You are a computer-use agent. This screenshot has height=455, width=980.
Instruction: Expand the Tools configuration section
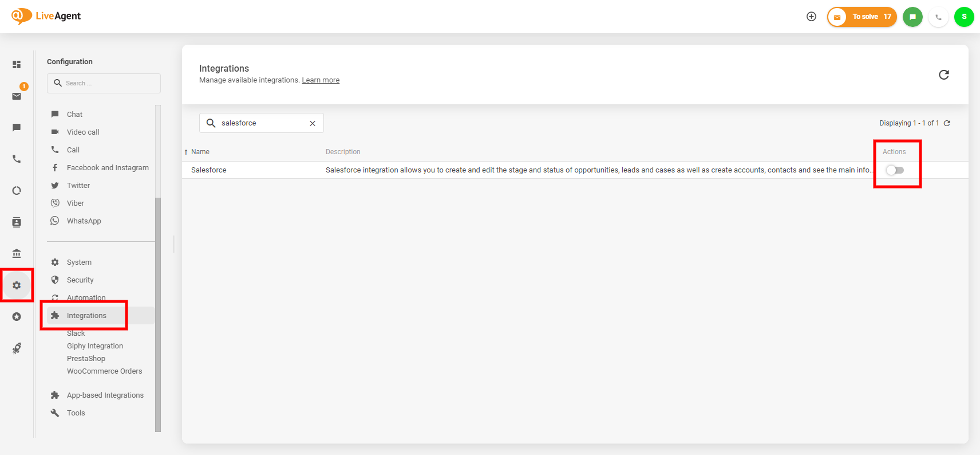(76, 413)
